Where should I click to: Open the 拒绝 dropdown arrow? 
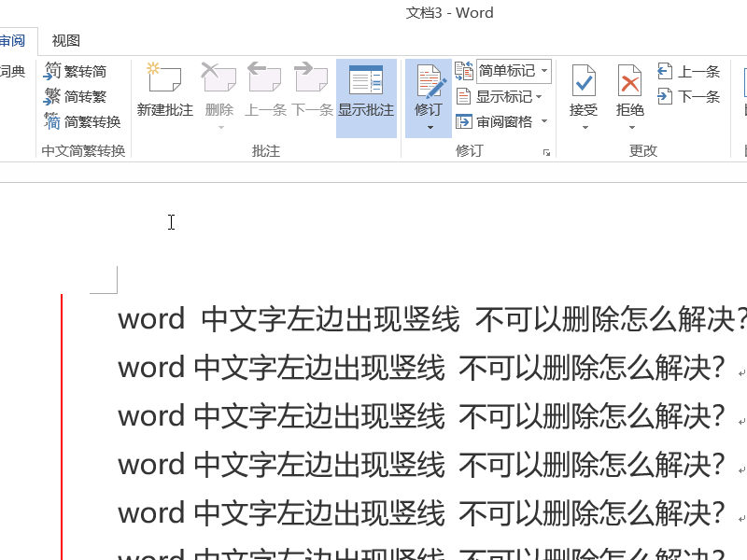tap(632, 127)
